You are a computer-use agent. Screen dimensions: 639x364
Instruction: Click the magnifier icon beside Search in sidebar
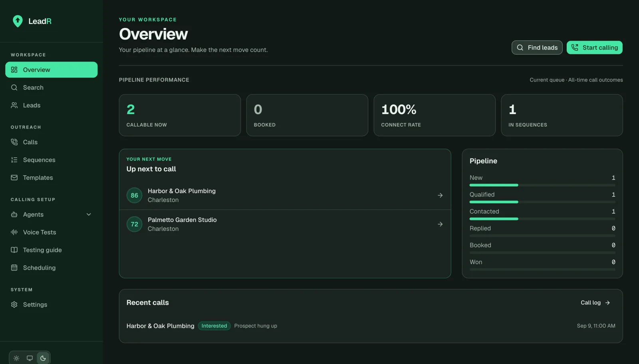pyautogui.click(x=14, y=87)
